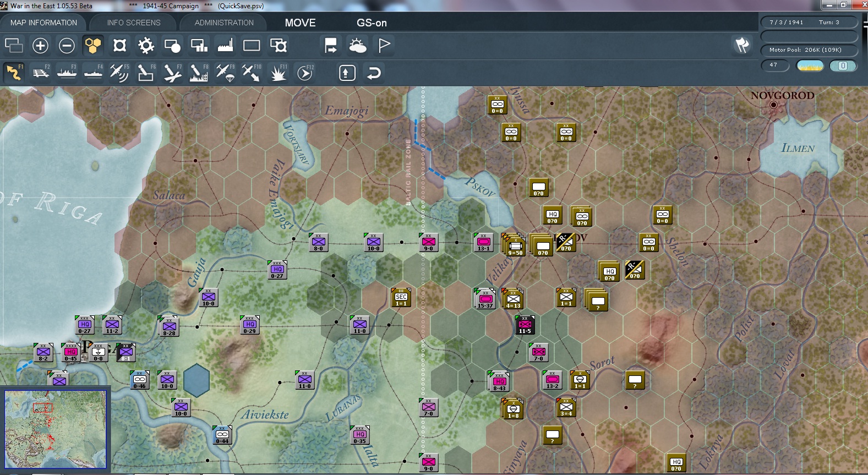Select the unit counter labeled 0-44
868x475 pixels.
click(x=222, y=435)
